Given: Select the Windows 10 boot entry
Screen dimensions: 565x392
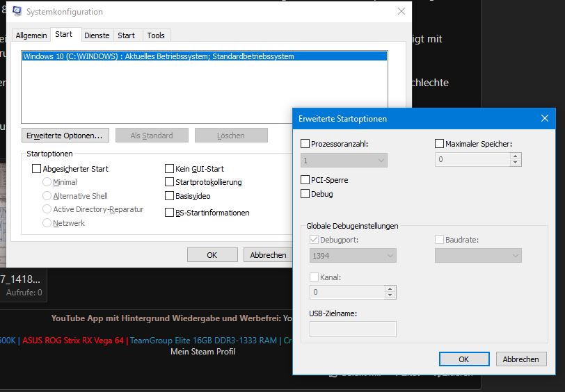Looking at the screenshot, I should point(205,56).
